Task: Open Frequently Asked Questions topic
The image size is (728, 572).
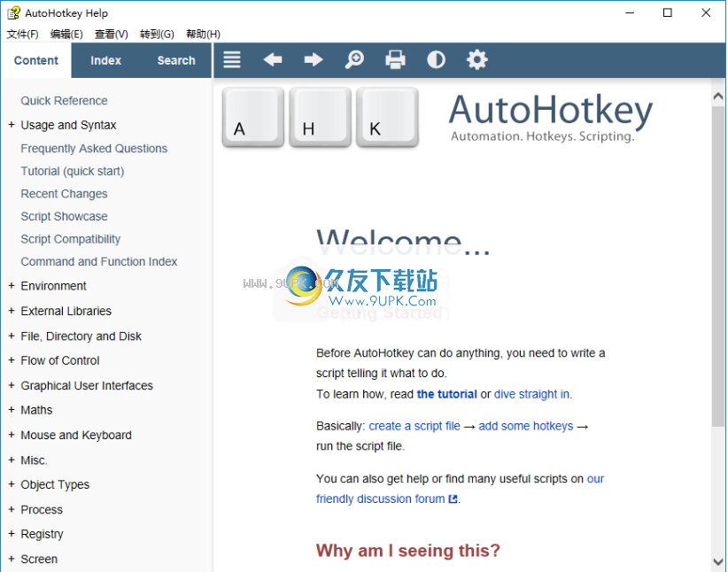Action: tap(94, 149)
